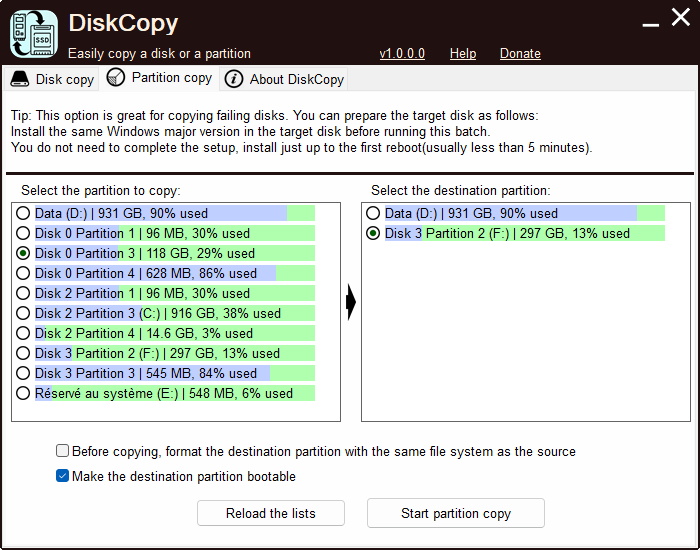The height and width of the screenshot is (550, 700).
Task: Click the black arrow between partition lists
Action: tap(351, 302)
